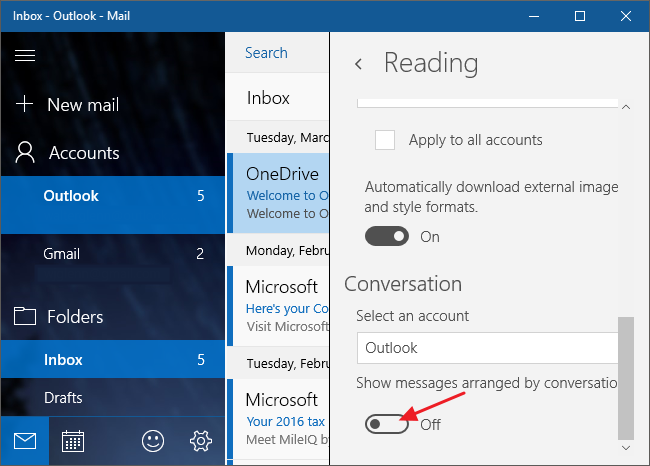Image resolution: width=650 pixels, height=466 pixels.
Task: Check Apply to all accounts
Action: pyautogui.click(x=385, y=140)
